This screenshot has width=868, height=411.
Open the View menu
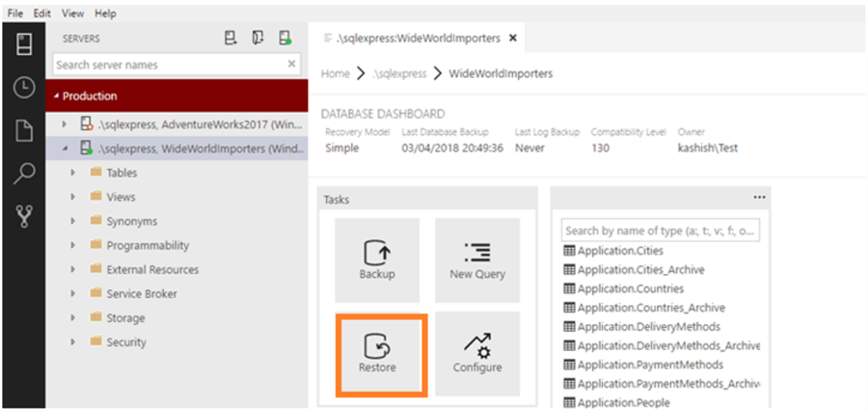[x=72, y=14]
